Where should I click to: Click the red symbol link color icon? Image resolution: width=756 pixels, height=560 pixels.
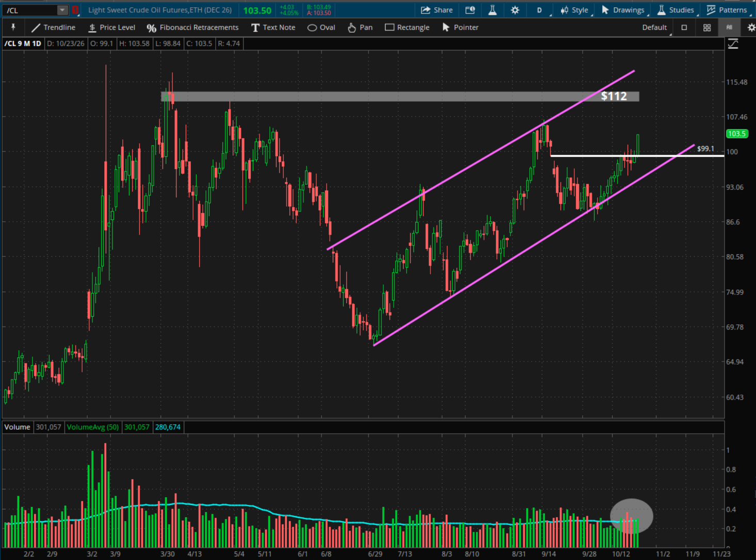point(75,10)
